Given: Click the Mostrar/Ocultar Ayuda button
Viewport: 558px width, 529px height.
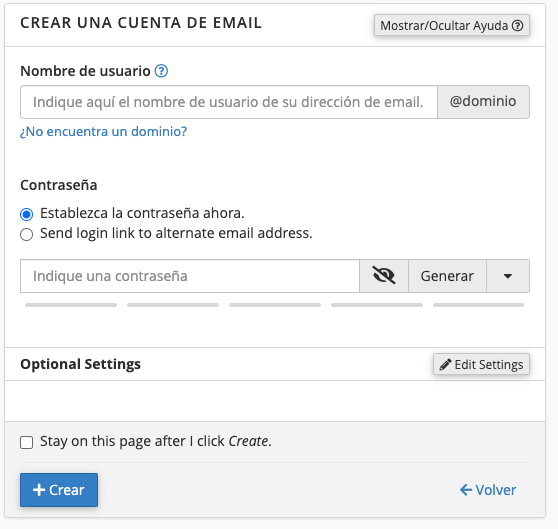Looking at the screenshot, I should (452, 25).
